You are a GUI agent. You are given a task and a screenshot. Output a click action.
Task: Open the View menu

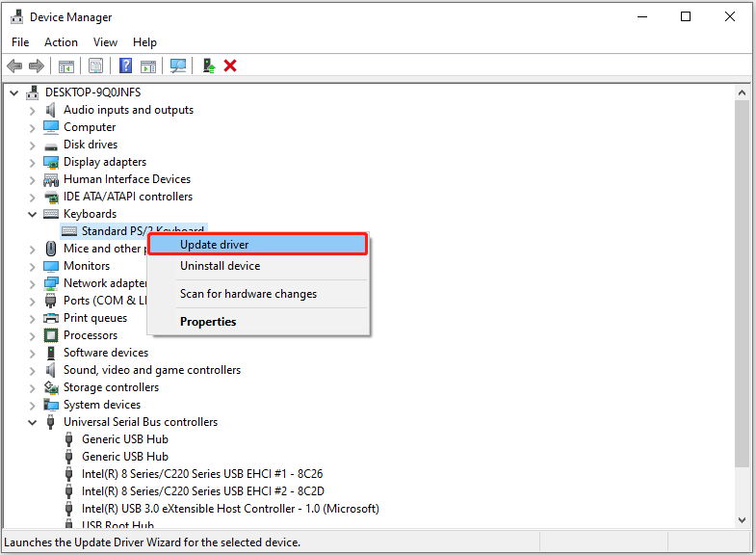[105, 42]
